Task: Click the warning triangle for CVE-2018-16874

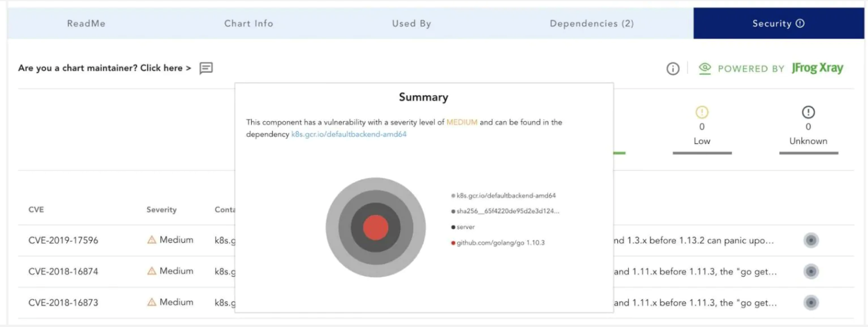Action: coord(152,271)
